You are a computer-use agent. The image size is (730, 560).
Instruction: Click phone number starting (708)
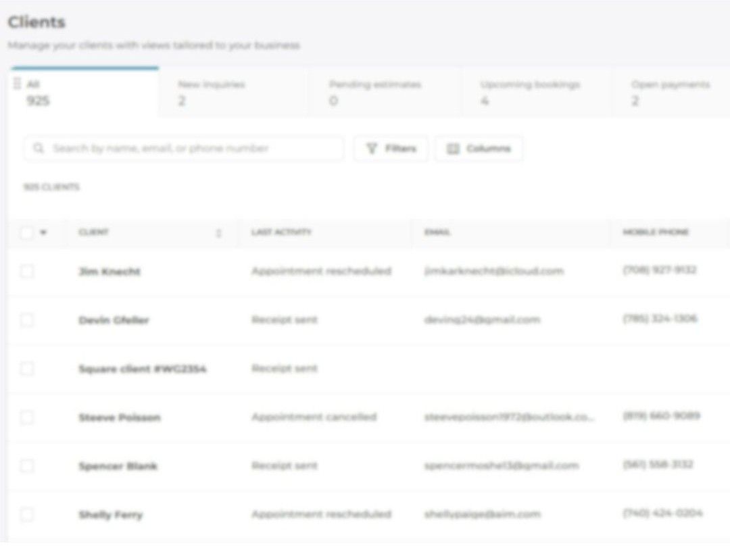[660, 270]
